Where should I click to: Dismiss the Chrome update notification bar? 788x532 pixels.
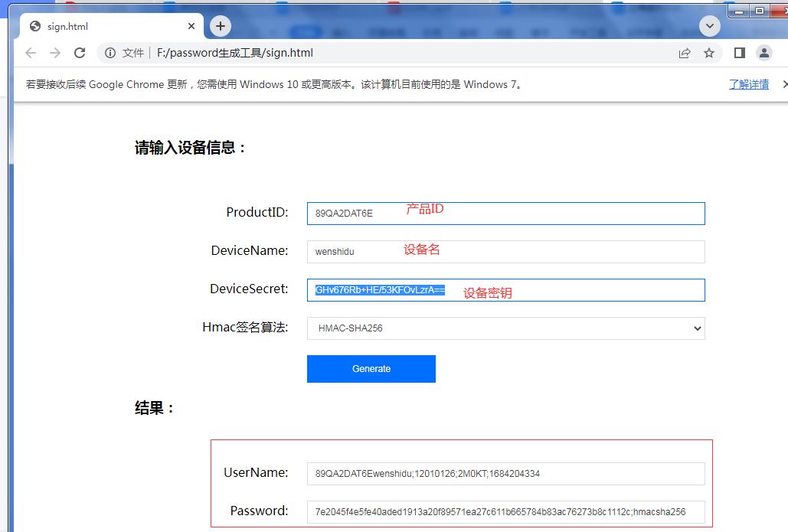784,84
